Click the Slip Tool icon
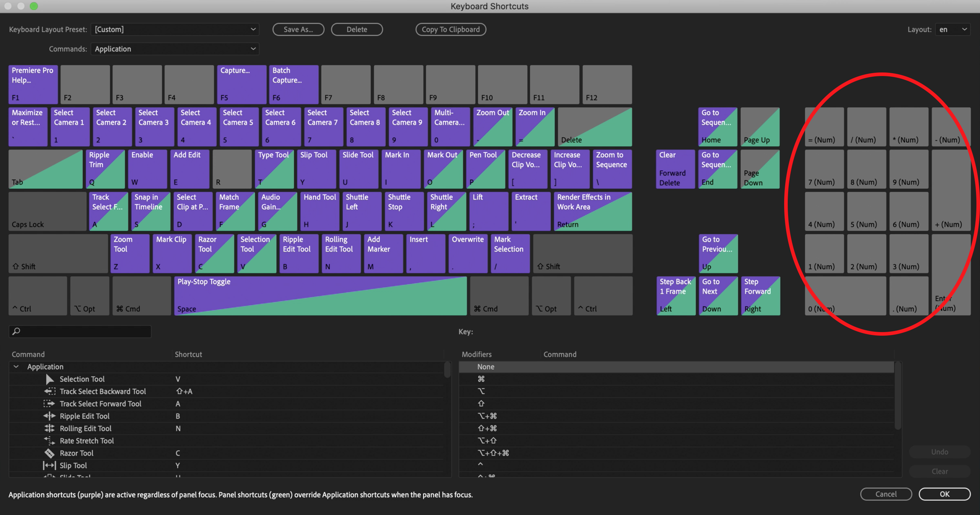The image size is (980, 515). tap(50, 465)
